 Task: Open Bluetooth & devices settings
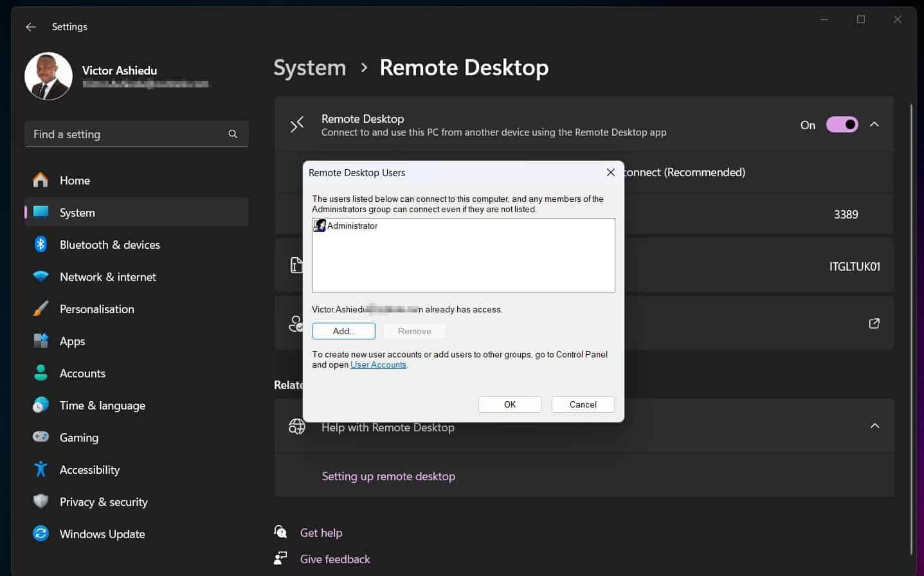click(136, 244)
